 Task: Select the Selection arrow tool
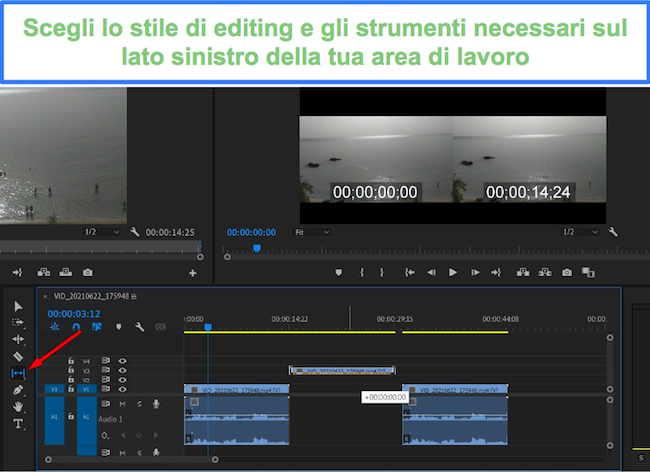pyautogui.click(x=18, y=306)
